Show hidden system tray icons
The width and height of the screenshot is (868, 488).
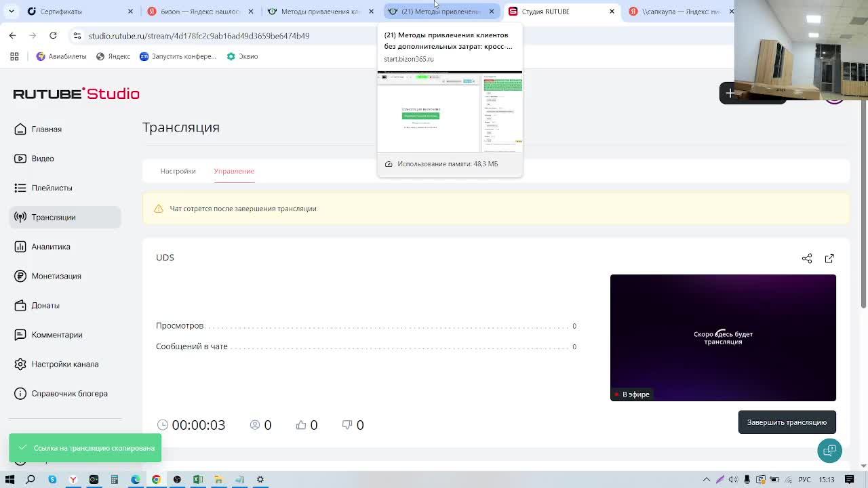[x=706, y=479]
